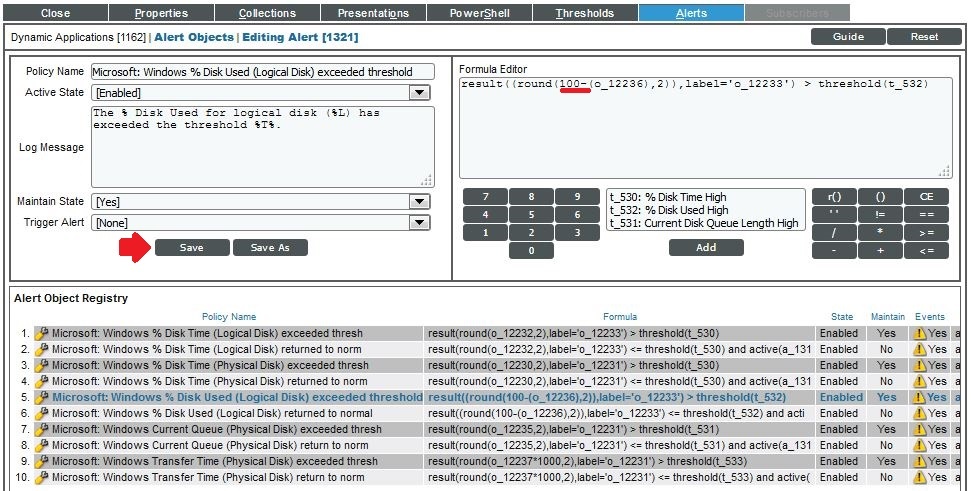
Task: Click into the Policy Name text field
Action: click(x=263, y=72)
